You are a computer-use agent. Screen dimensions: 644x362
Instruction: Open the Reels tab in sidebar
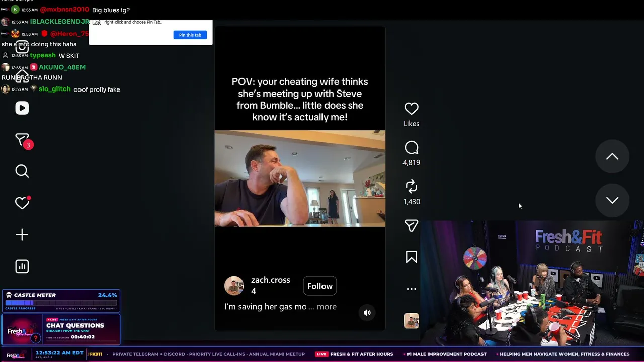pyautogui.click(x=22, y=108)
